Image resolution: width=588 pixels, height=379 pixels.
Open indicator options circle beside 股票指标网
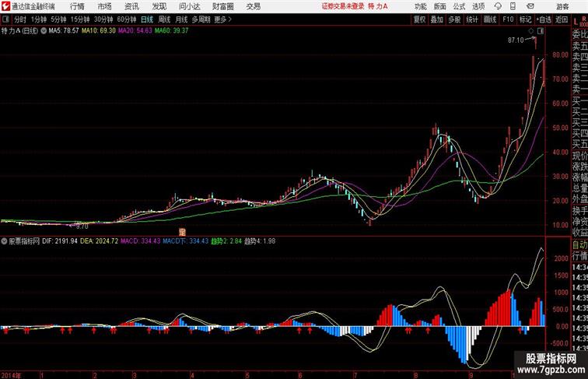pyautogui.click(x=4, y=241)
